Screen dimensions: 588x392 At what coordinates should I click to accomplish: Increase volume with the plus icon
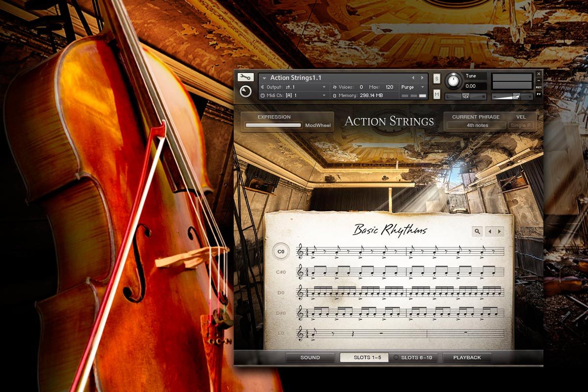click(530, 97)
